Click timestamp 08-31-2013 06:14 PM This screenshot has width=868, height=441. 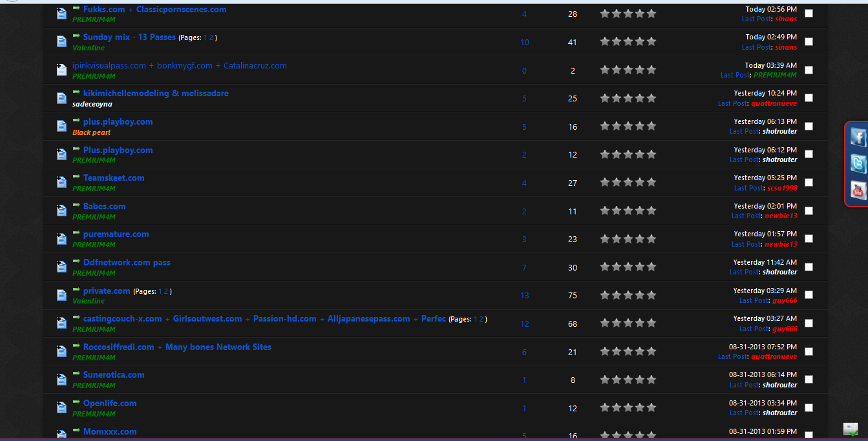point(763,374)
